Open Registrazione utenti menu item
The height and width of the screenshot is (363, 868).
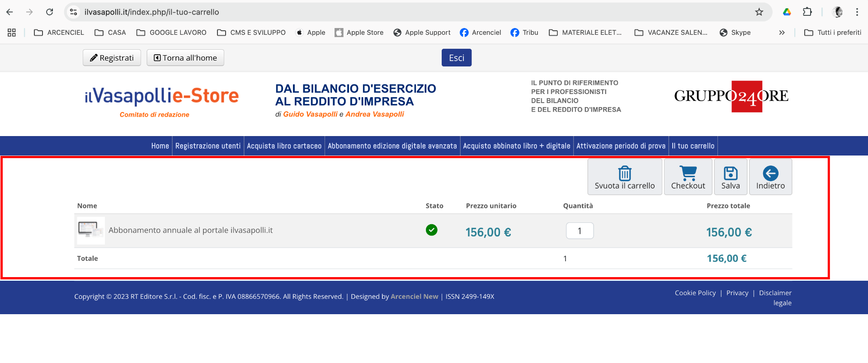[208, 146]
